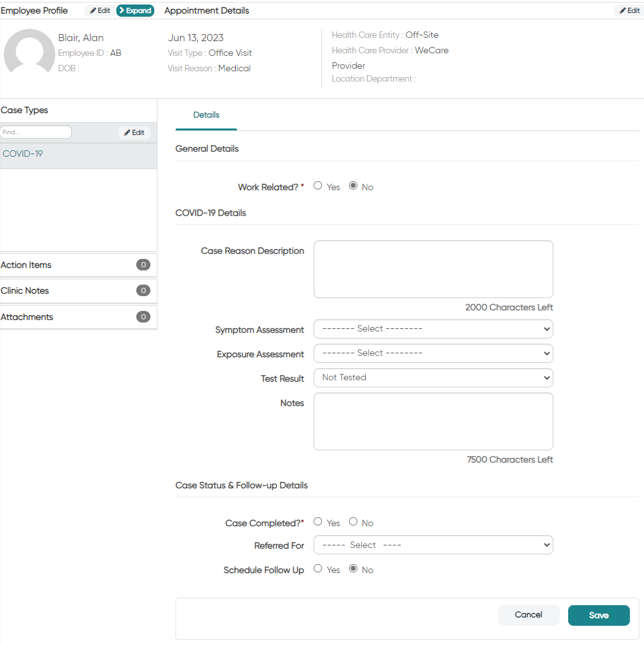644x645 pixels.
Task: Click the employee avatar placeholder image
Action: [29, 51]
